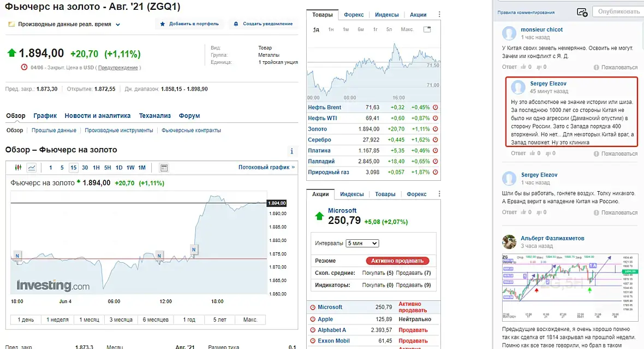Click Microsoft heading link in stocks widget

click(x=342, y=210)
